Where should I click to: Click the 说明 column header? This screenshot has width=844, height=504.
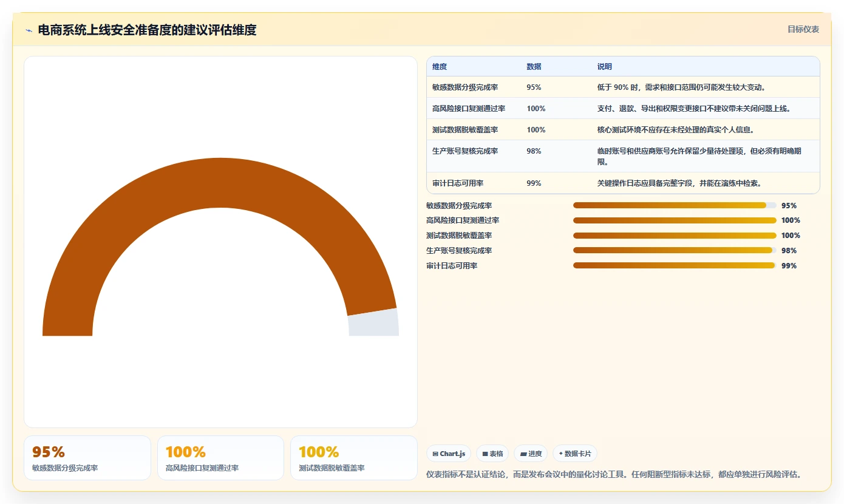605,67
